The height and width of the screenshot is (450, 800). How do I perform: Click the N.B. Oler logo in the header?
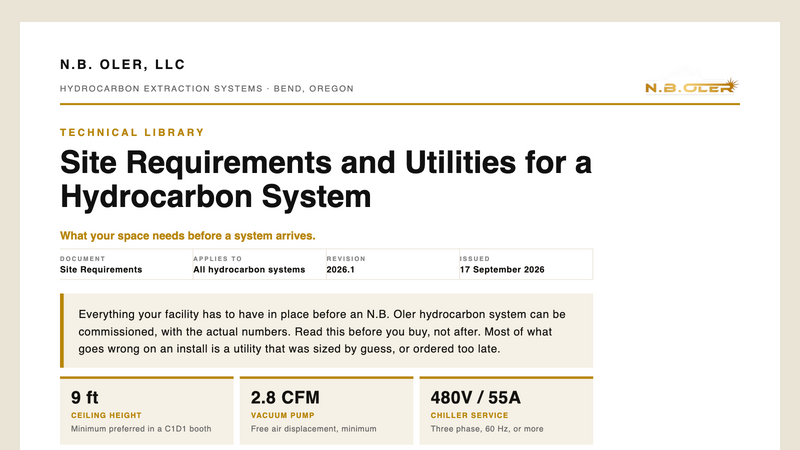coord(692,82)
